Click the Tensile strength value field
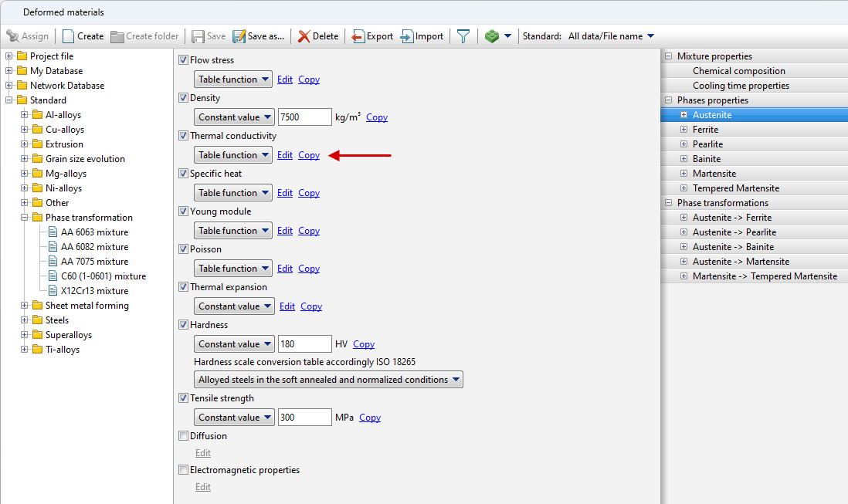This screenshot has width=848, height=504. coord(304,418)
